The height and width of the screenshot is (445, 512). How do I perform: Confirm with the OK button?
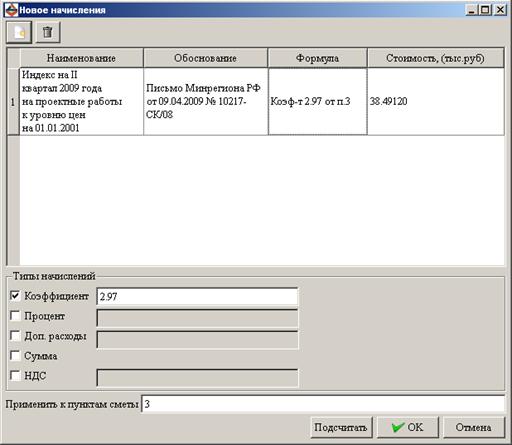pyautogui.click(x=408, y=427)
